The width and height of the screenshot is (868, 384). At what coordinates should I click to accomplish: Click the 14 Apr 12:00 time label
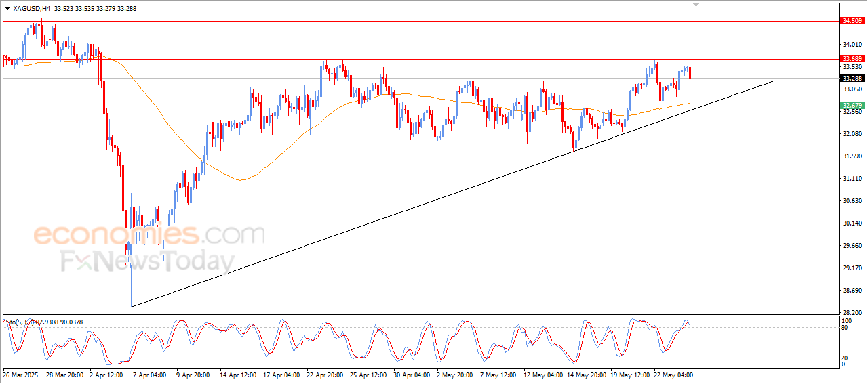coord(239,375)
